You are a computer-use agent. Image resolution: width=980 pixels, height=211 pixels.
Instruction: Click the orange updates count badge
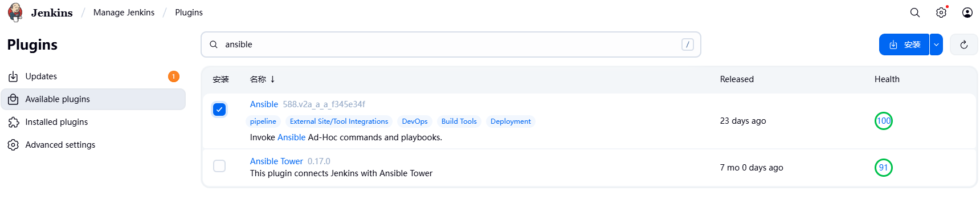tap(174, 76)
